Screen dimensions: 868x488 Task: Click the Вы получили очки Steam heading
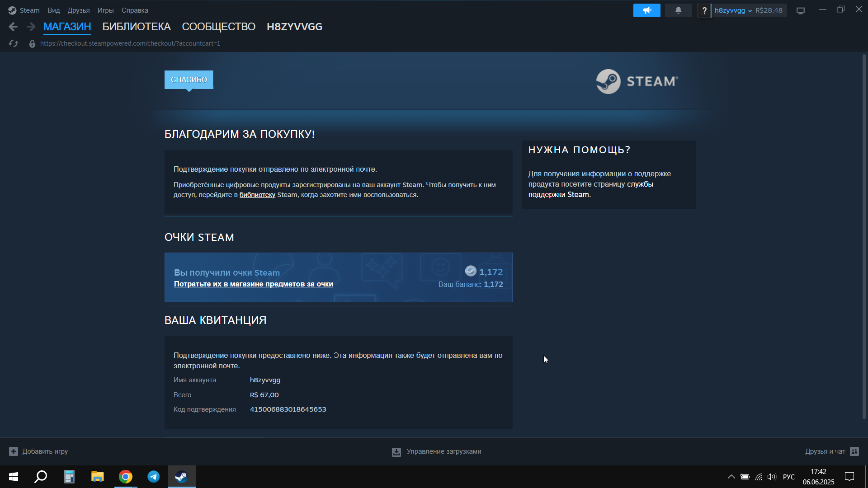(227, 272)
